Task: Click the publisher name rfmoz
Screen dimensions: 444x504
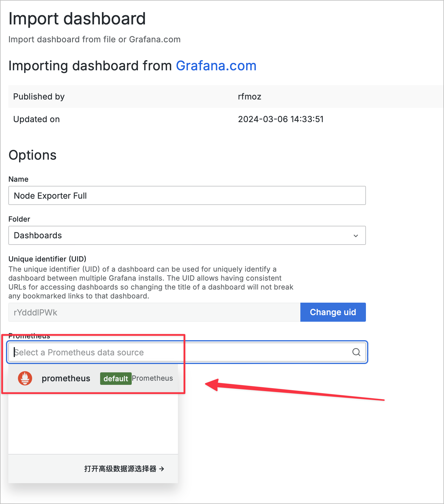Action: 249,97
